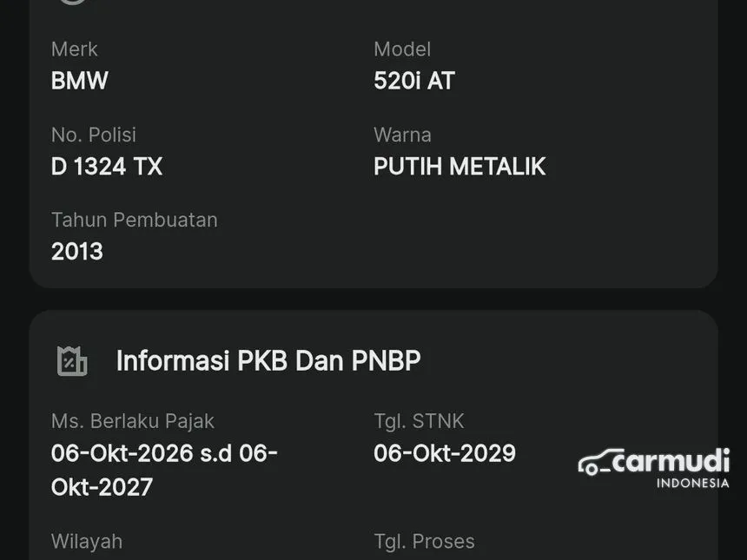Click the Tgl. STNK label

[419, 421]
